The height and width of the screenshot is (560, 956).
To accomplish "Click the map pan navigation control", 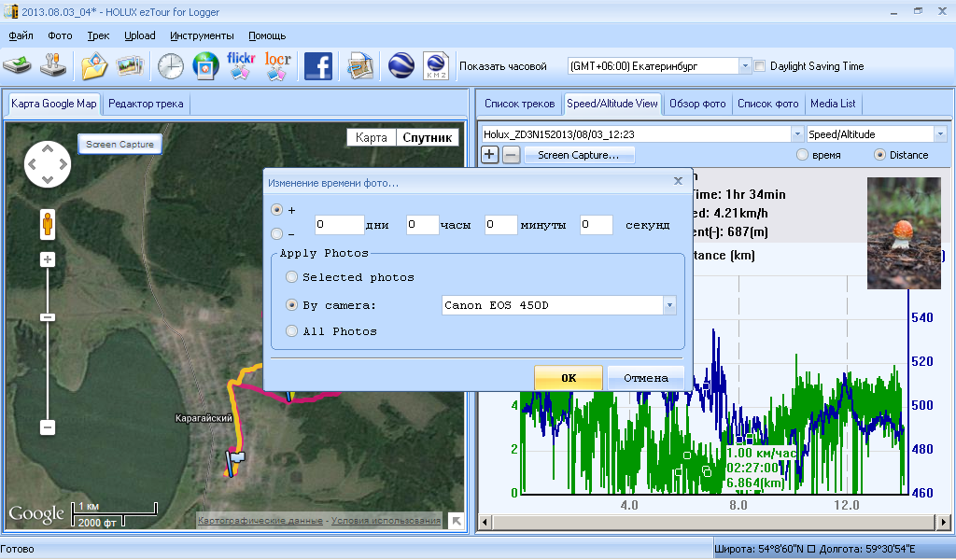I will tap(48, 164).
